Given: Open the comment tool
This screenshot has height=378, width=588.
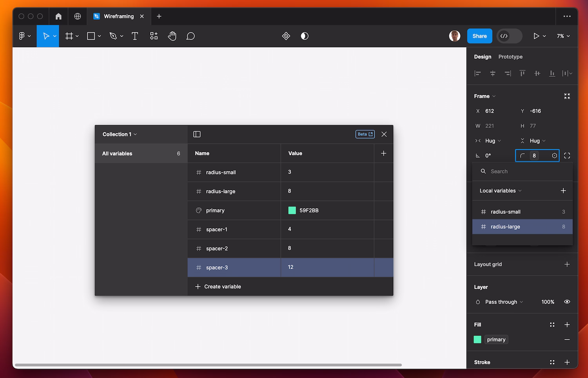Looking at the screenshot, I should pos(191,36).
